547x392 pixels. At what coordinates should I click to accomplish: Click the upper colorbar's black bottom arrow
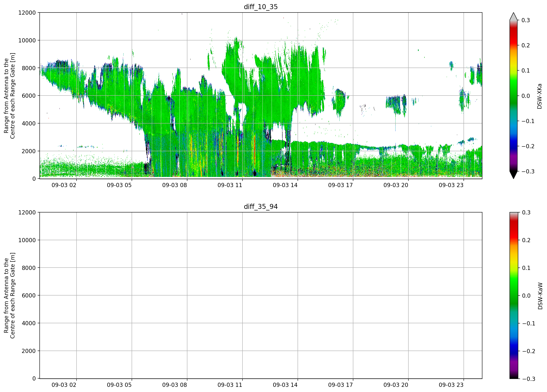coord(513,175)
